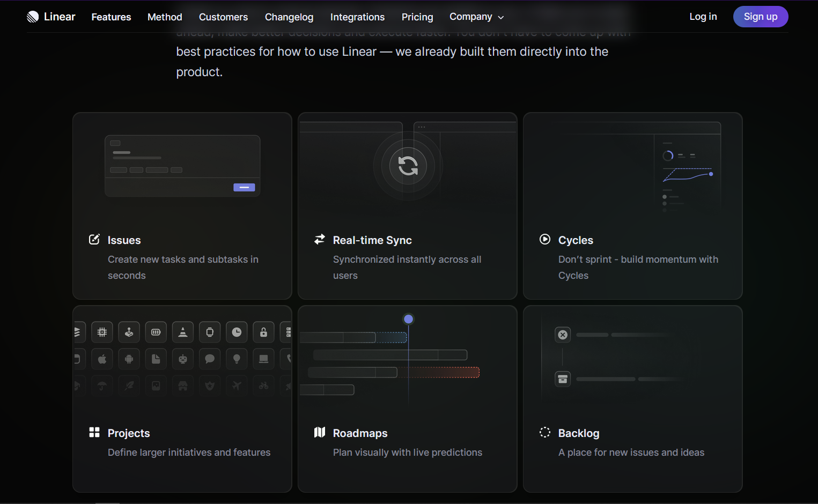Select the smartwatch project icon
The height and width of the screenshot is (504, 818).
[x=210, y=332]
